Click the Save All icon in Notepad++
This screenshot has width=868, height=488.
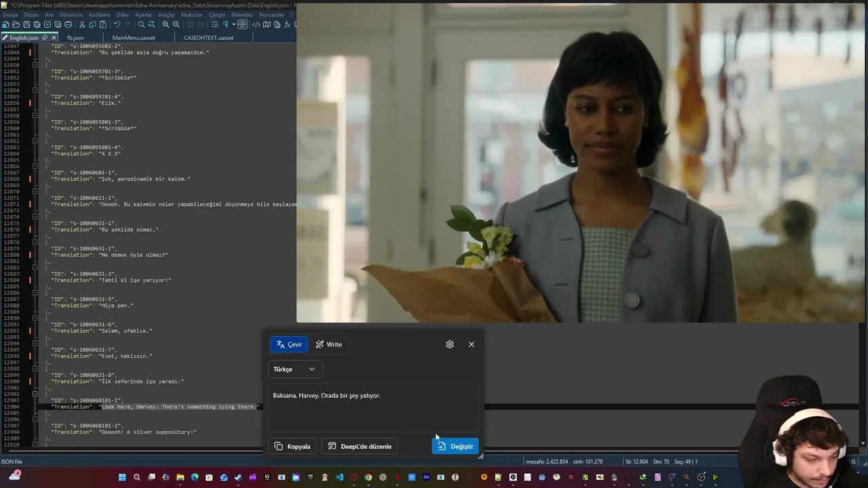coord(37,24)
